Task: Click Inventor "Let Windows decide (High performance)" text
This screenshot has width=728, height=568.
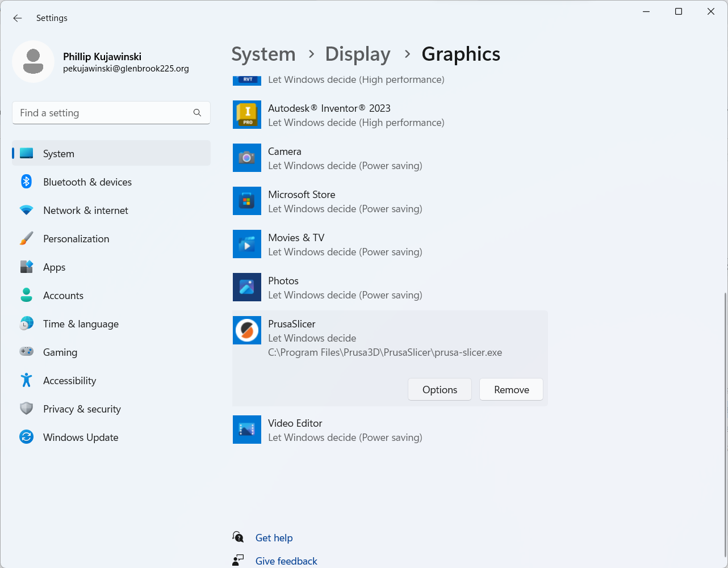Action: pos(356,123)
